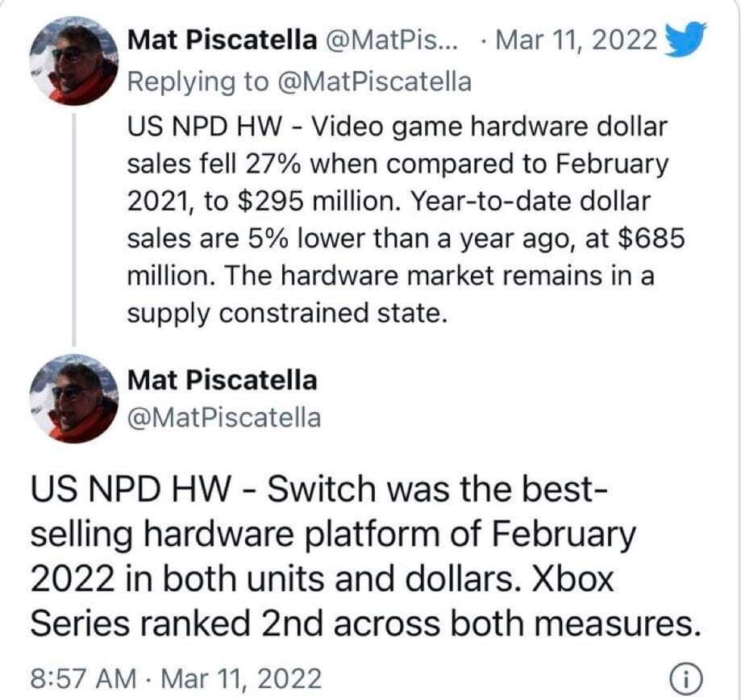Image resolution: width=741 pixels, height=700 pixels.
Task: Open the parent tweet's profile avatar
Action: 73,61
